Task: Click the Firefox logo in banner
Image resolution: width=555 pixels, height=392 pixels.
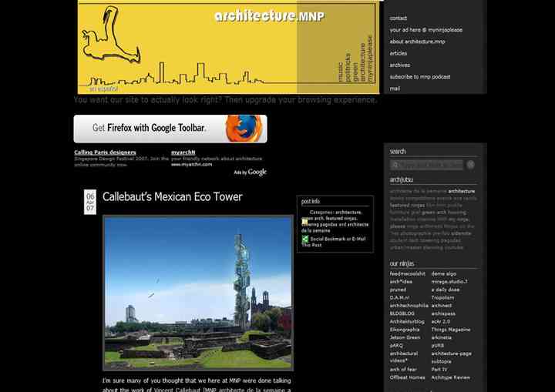Action: [x=244, y=128]
